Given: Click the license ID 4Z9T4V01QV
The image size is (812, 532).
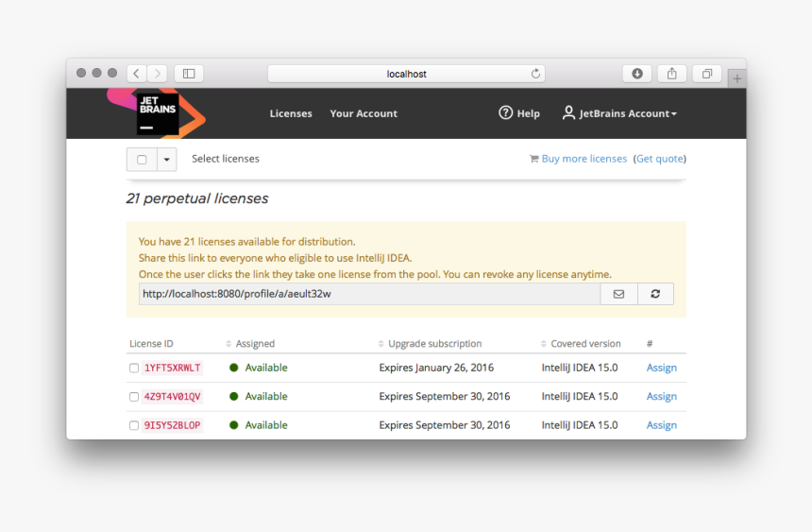Looking at the screenshot, I should click(172, 397).
